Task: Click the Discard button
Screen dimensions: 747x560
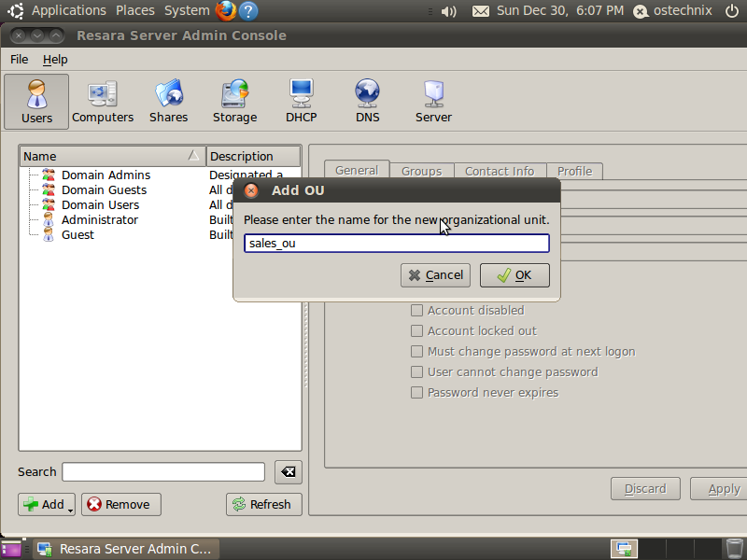Action: coord(645,489)
